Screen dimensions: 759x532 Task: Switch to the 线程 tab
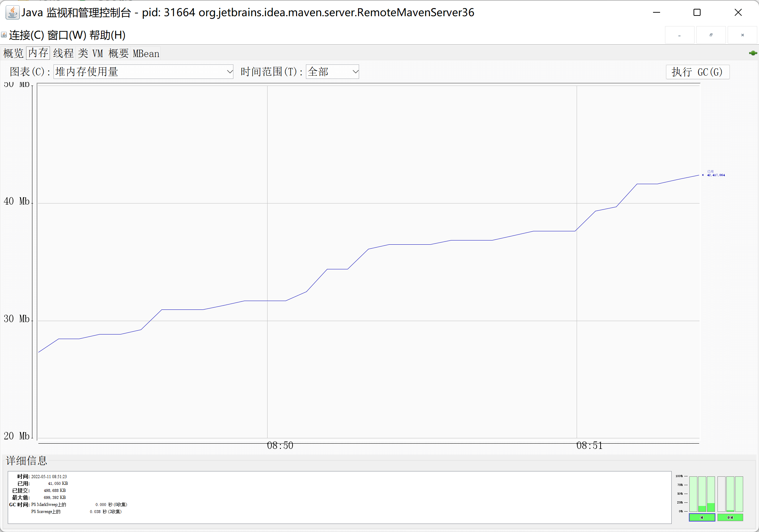pyautogui.click(x=63, y=54)
